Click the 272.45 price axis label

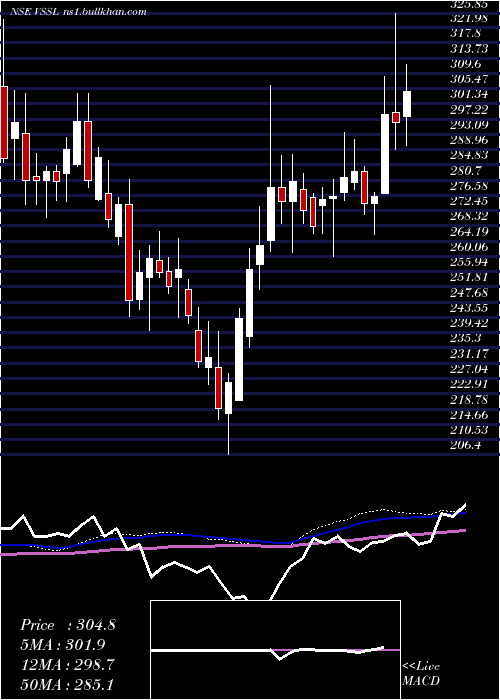tap(469, 201)
